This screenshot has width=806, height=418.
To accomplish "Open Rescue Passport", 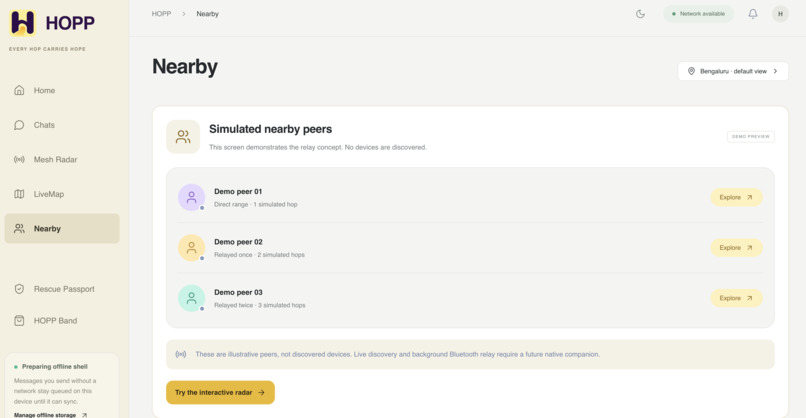I will 62,289.
